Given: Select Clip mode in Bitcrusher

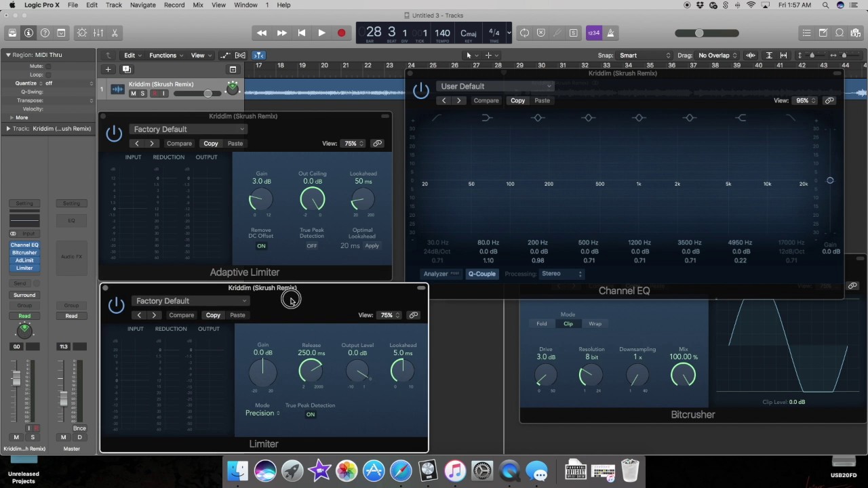Looking at the screenshot, I should pyautogui.click(x=568, y=324).
